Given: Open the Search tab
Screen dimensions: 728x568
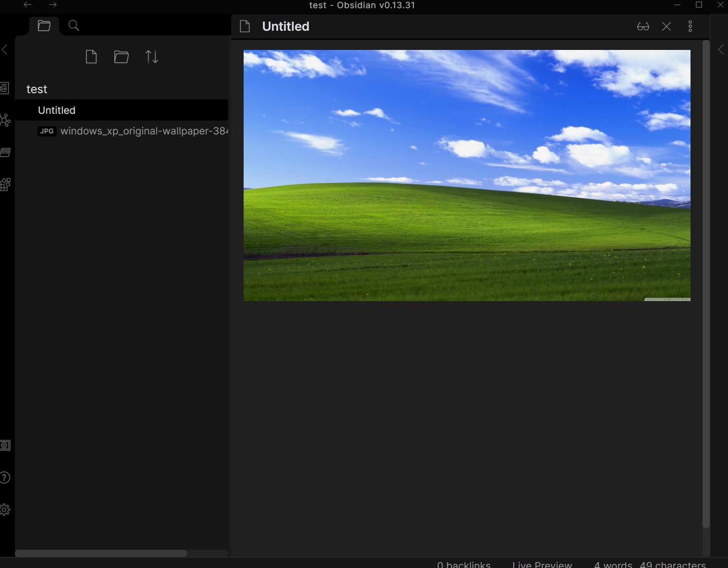Looking at the screenshot, I should 74,25.
